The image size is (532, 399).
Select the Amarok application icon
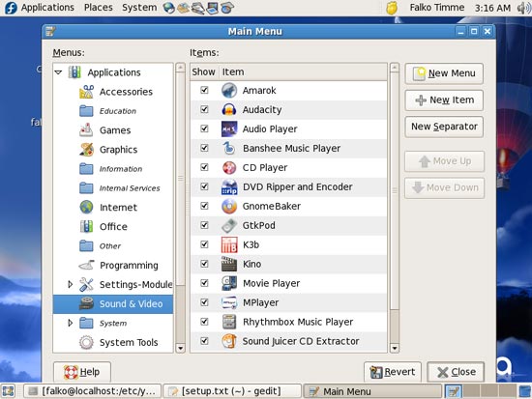pyautogui.click(x=229, y=91)
